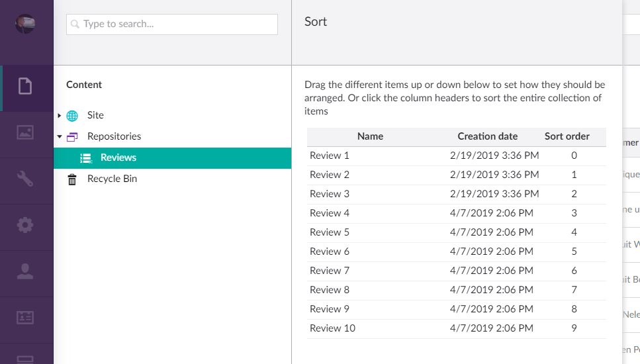
Task: Select the Review 9 row
Action: 456,309
